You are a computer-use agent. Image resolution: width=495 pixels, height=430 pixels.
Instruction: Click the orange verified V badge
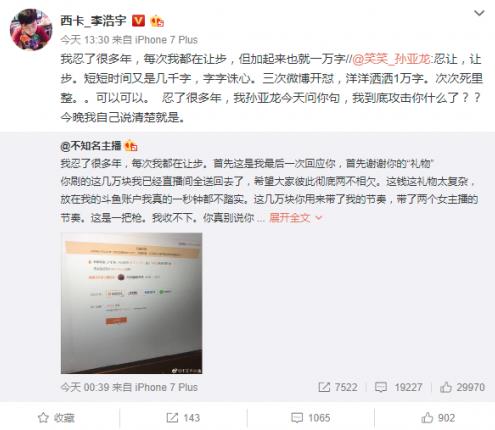(138, 21)
